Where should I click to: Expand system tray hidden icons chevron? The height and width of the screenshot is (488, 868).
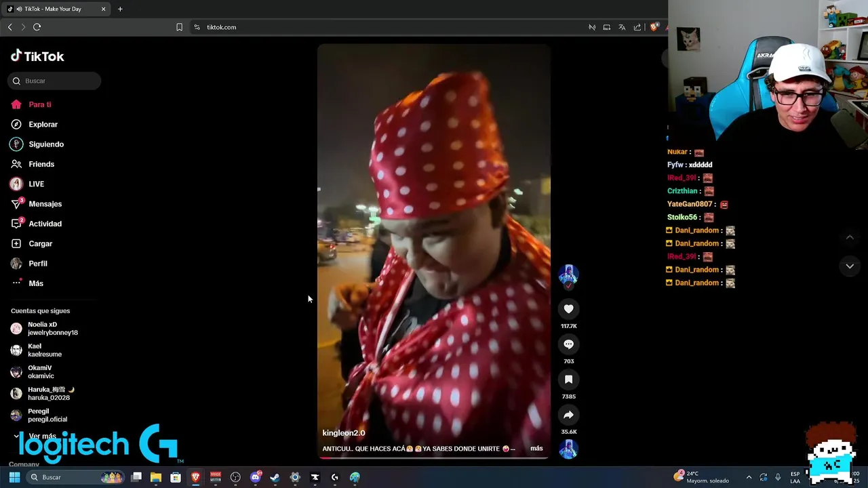pos(749,477)
